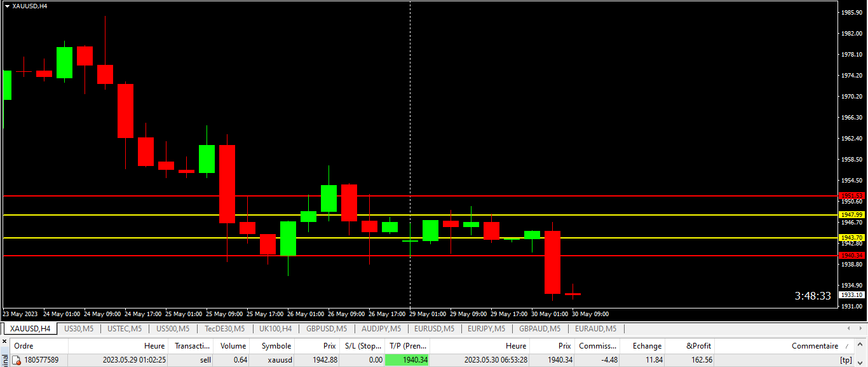Click the S/L (Stop... column header
This screenshot has height=367, width=868.
(x=362, y=346)
